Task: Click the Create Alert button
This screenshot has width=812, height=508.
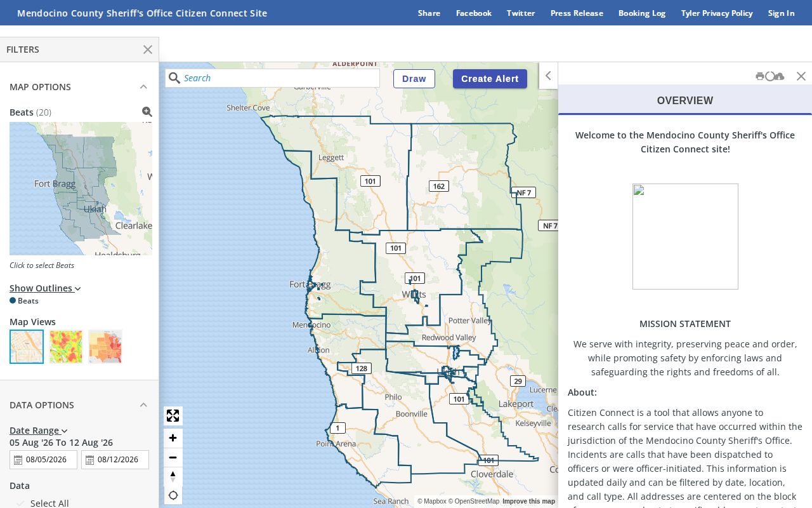Action: coord(490,79)
